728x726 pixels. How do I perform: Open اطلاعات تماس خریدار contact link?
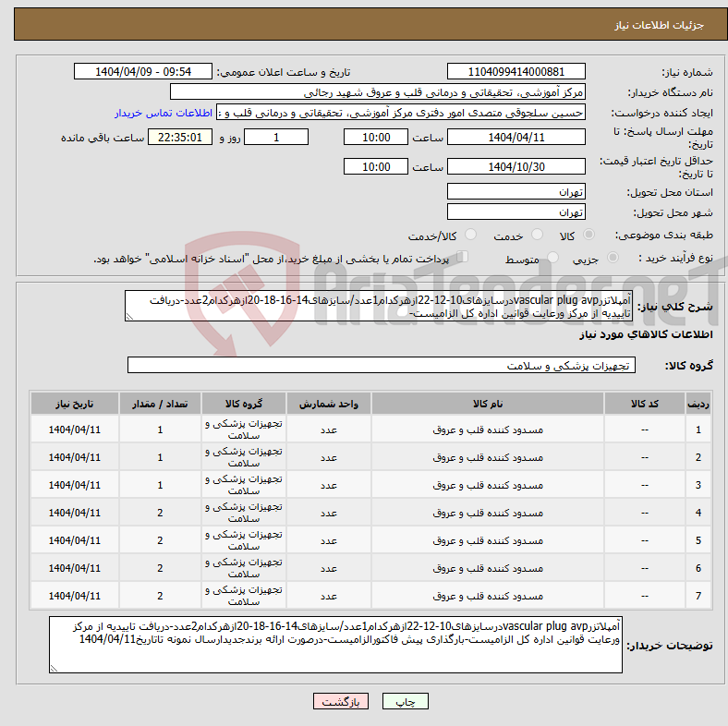164,113
